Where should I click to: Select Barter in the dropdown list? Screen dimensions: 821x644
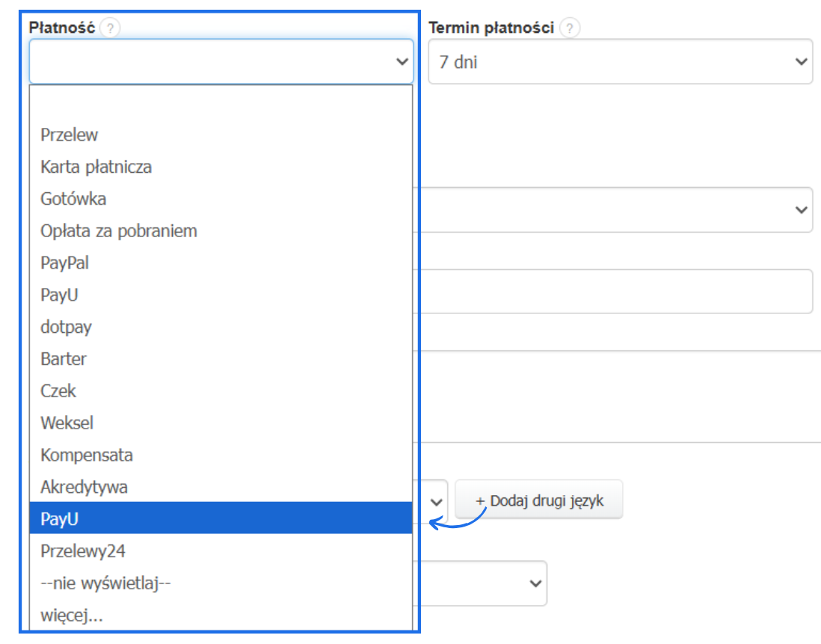point(64,359)
